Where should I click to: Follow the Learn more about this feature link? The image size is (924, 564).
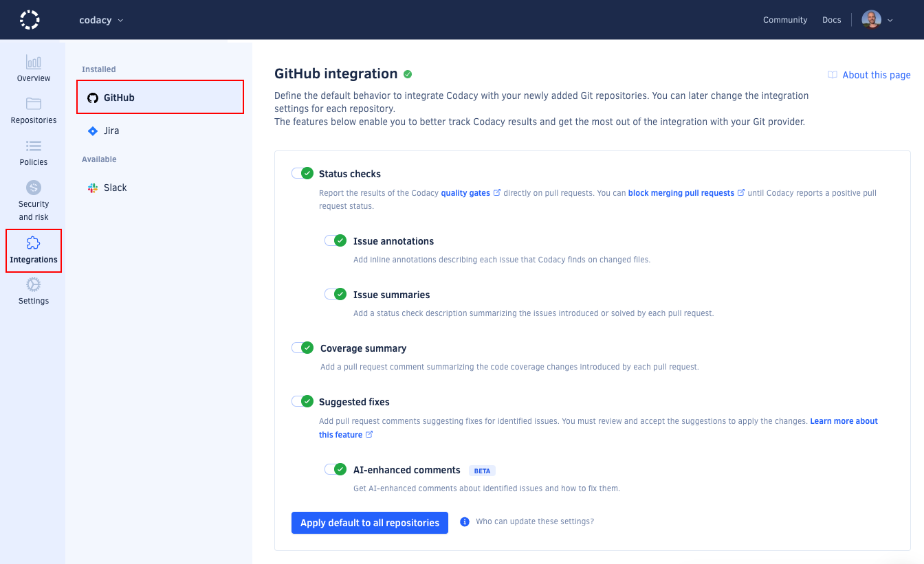844,421
